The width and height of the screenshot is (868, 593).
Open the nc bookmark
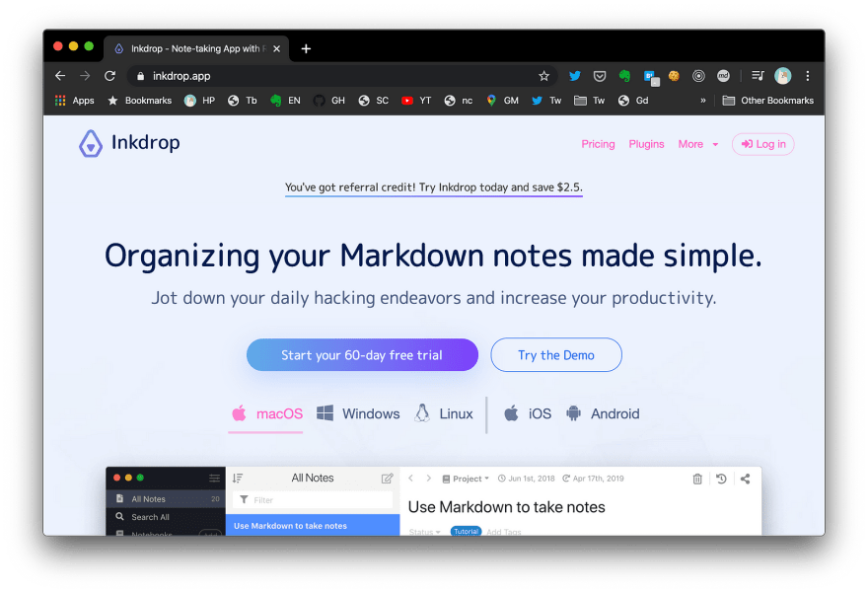459,101
